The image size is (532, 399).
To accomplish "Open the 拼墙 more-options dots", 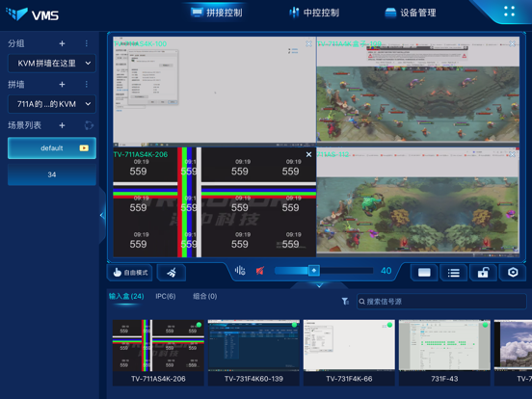I will point(87,84).
